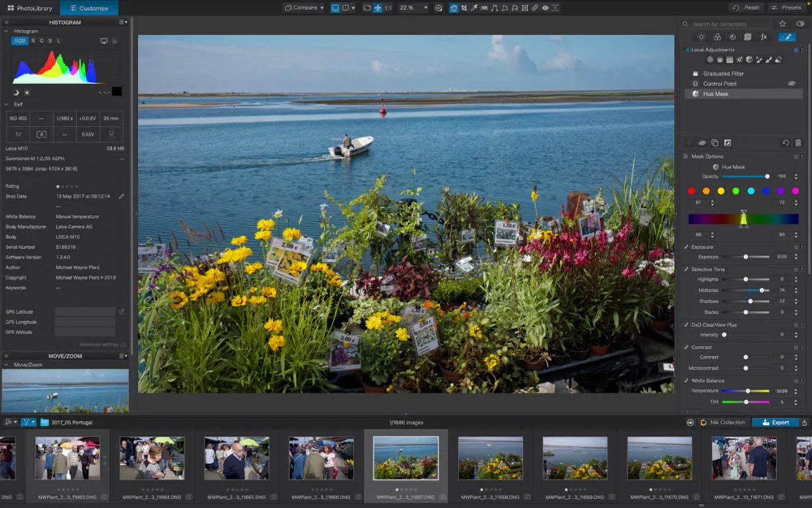Open the Color corrections tab icon

coord(717,37)
